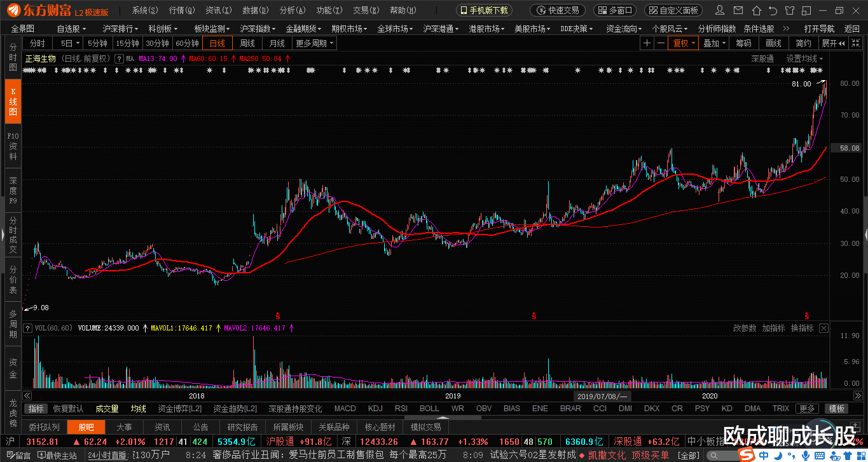
Task: Click the 2019/07/08 timeline date marker
Action: point(601,396)
